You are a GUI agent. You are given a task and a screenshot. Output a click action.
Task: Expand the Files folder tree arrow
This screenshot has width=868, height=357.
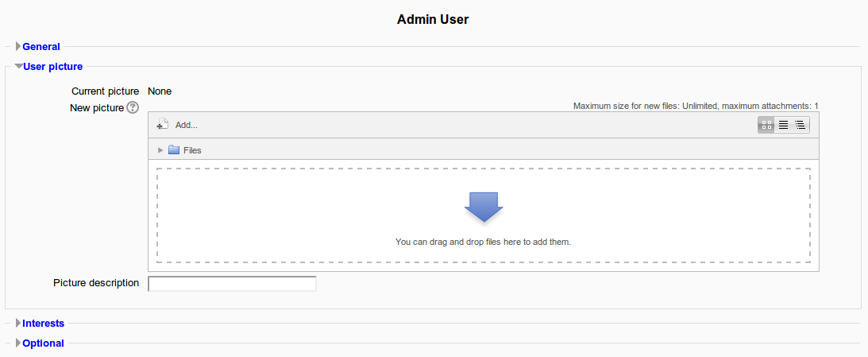(x=160, y=149)
